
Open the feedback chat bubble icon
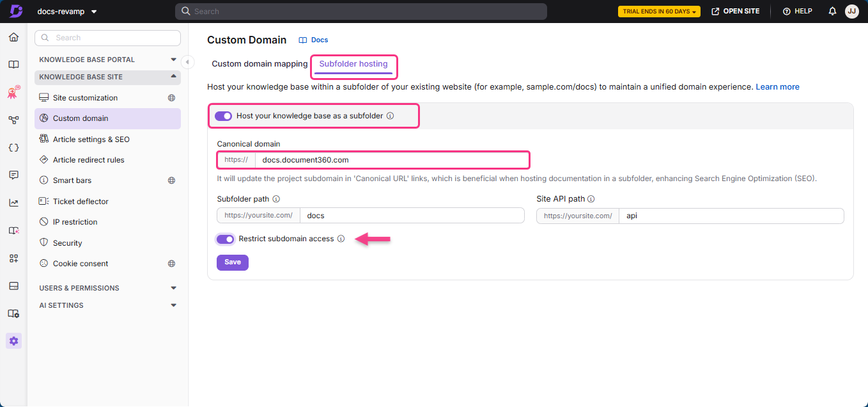click(13, 175)
